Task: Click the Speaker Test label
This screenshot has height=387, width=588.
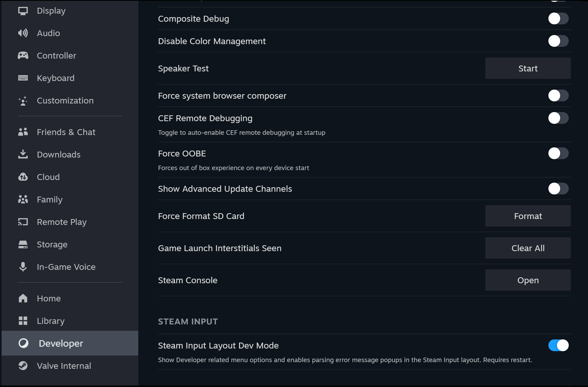Action: tap(183, 68)
